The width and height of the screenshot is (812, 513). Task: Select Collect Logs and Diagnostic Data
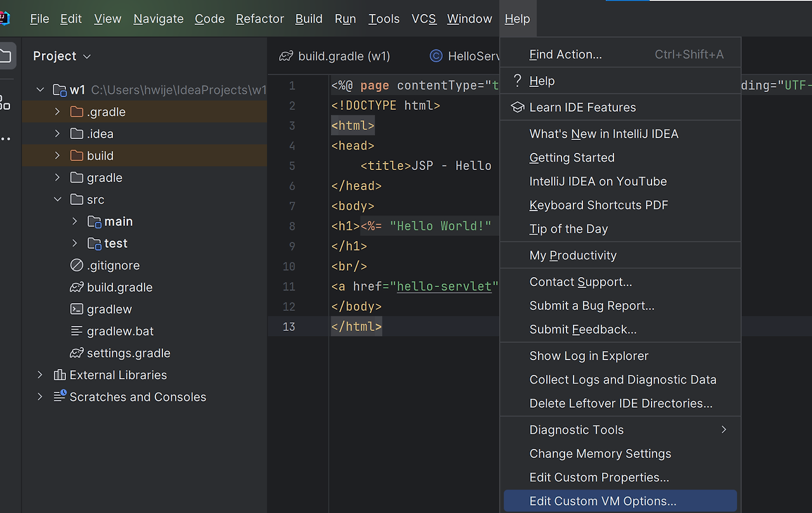point(620,380)
